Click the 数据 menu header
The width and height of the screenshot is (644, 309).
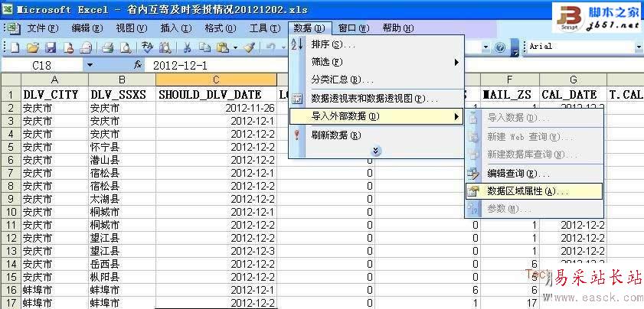(x=309, y=28)
